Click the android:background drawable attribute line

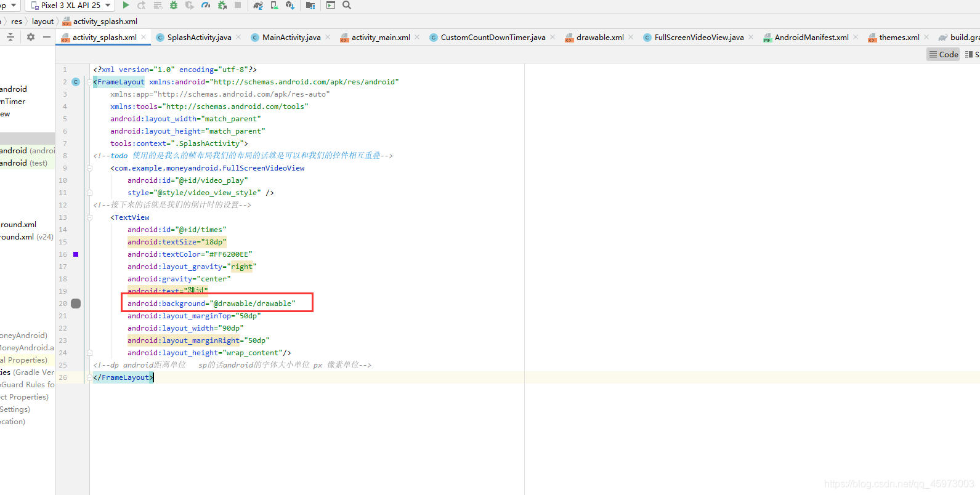211,304
